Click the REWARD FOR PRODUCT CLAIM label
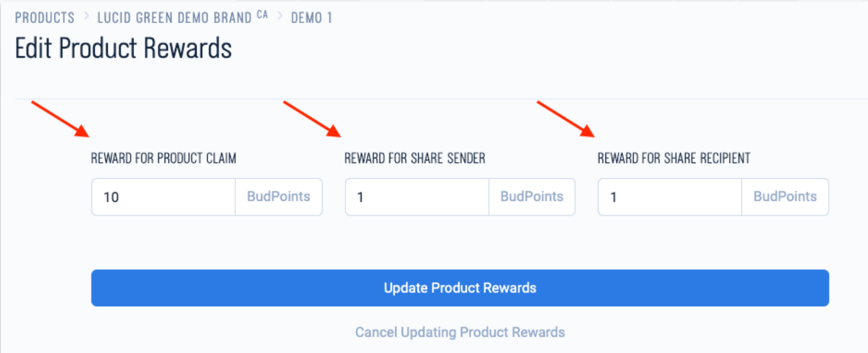Image resolution: width=868 pixels, height=353 pixels. [x=163, y=158]
